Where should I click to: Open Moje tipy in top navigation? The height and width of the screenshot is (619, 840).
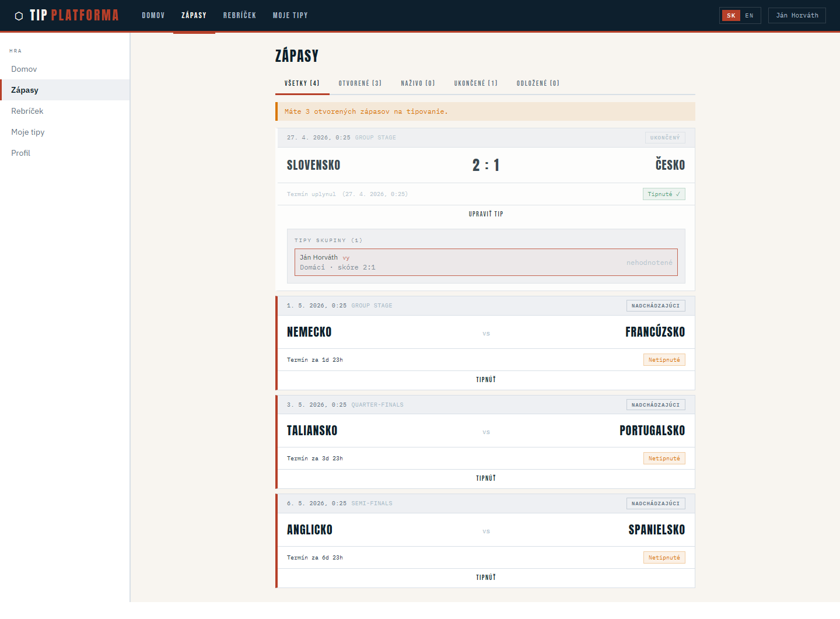290,15
